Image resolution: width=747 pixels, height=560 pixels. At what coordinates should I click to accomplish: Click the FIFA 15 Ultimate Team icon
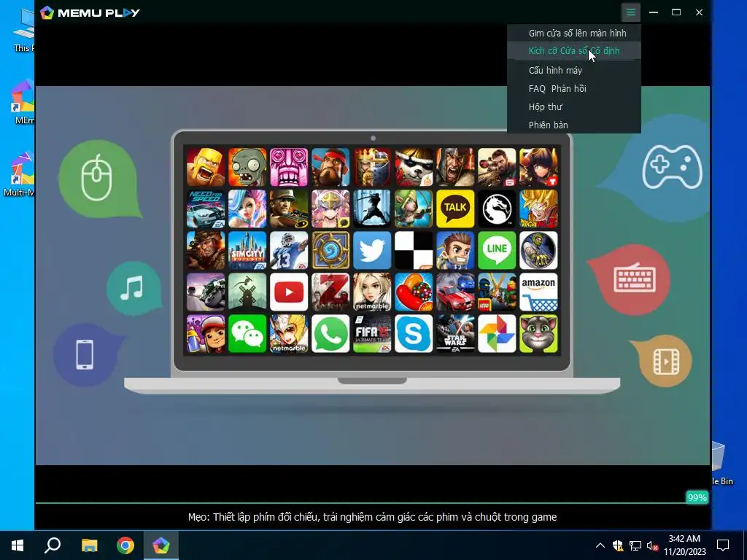coord(372,333)
